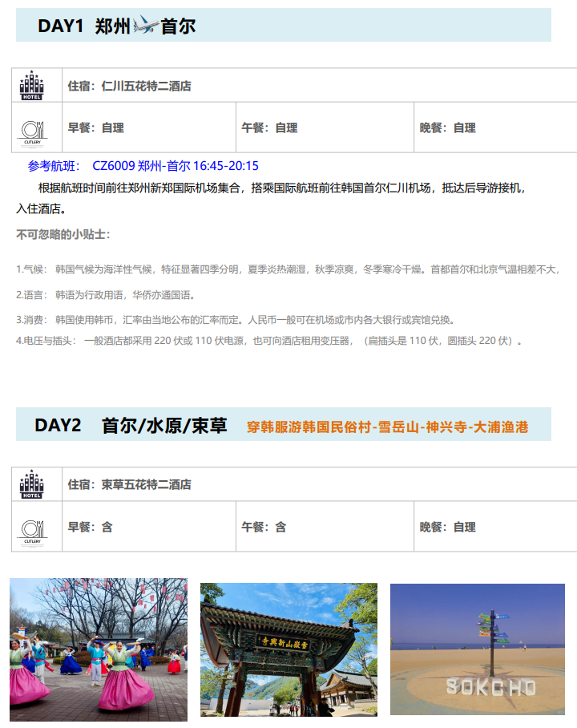
Task: Open the hanbok folk dance photo
Action: [x=99, y=649]
